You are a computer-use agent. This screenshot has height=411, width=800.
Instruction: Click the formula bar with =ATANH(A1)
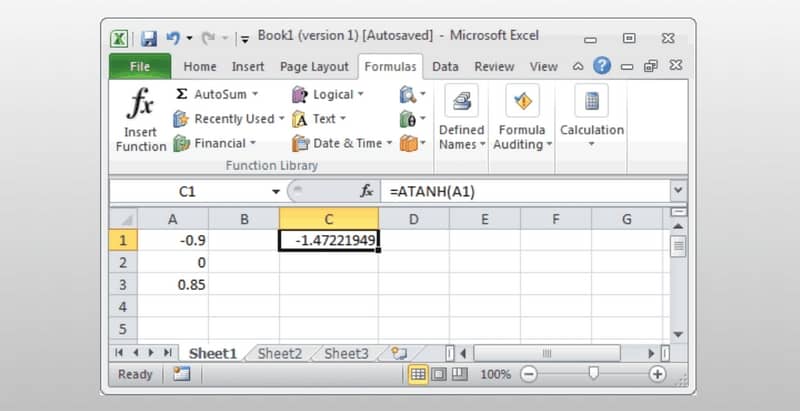(524, 192)
